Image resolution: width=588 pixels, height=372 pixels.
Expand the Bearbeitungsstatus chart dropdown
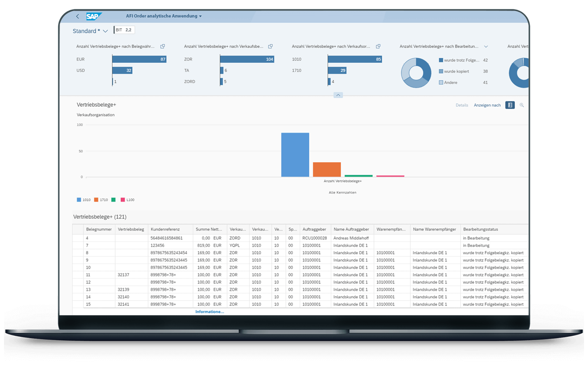tap(486, 46)
